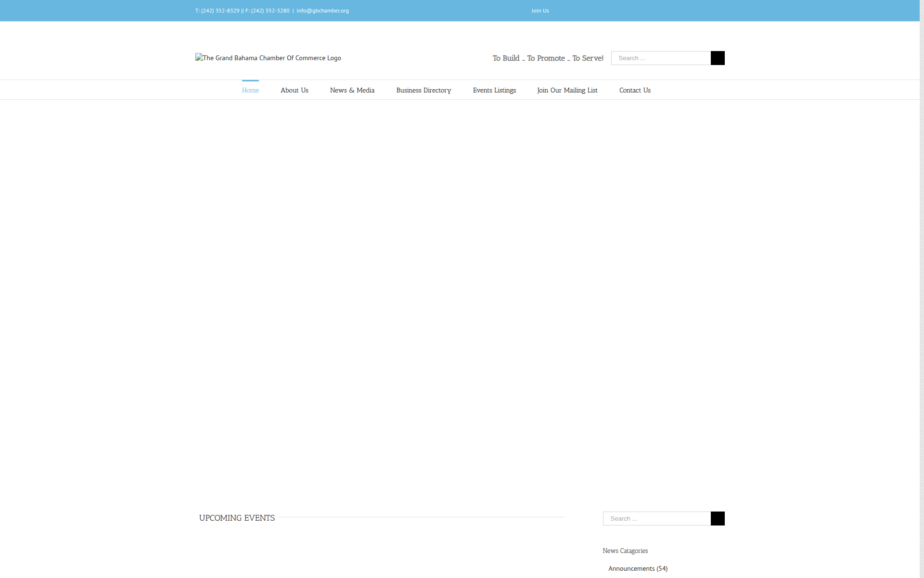Open the Home menu item
Viewport: 924px width, 578px height.
(250, 90)
